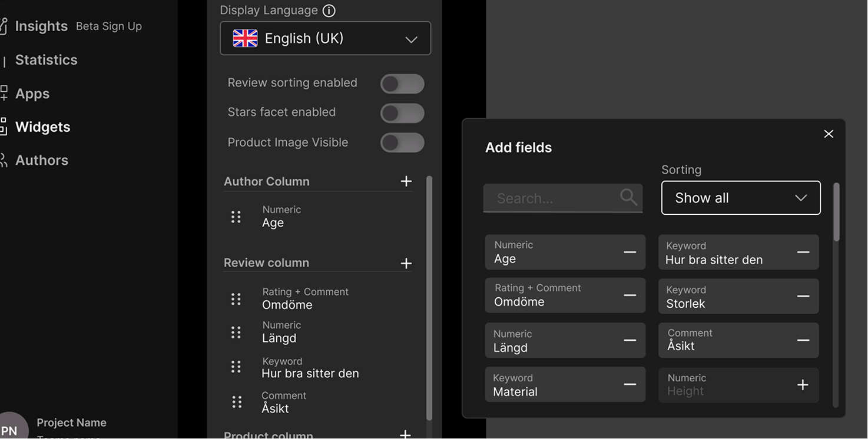Remove Material keyword with minus icon
Viewport: 868px width, 439px height.
630,384
